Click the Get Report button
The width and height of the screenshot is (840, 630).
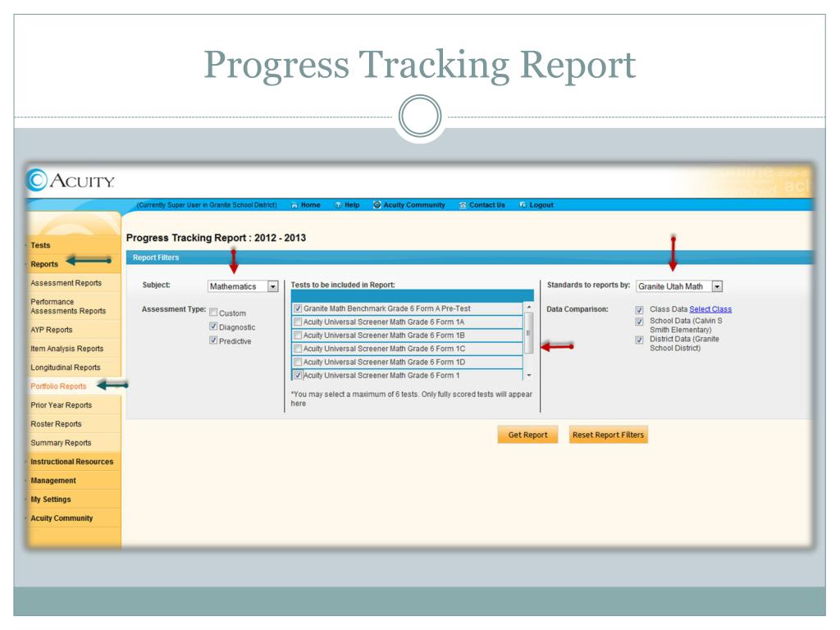[x=527, y=435]
